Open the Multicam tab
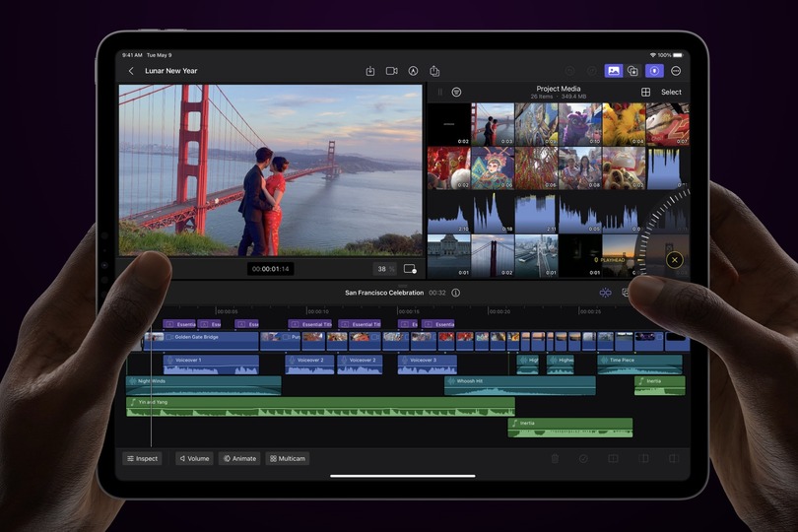This screenshot has height=532, width=798. [288, 458]
